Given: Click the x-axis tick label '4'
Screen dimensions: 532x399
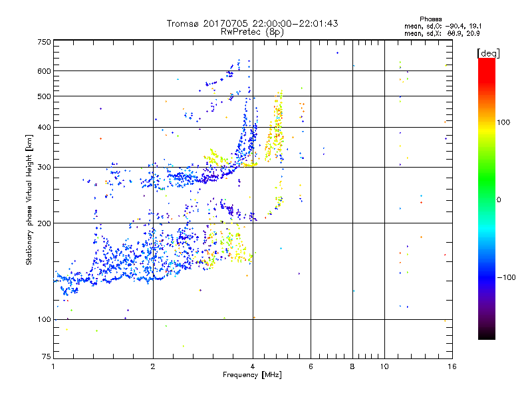Looking at the screenshot, I should pos(253,366).
